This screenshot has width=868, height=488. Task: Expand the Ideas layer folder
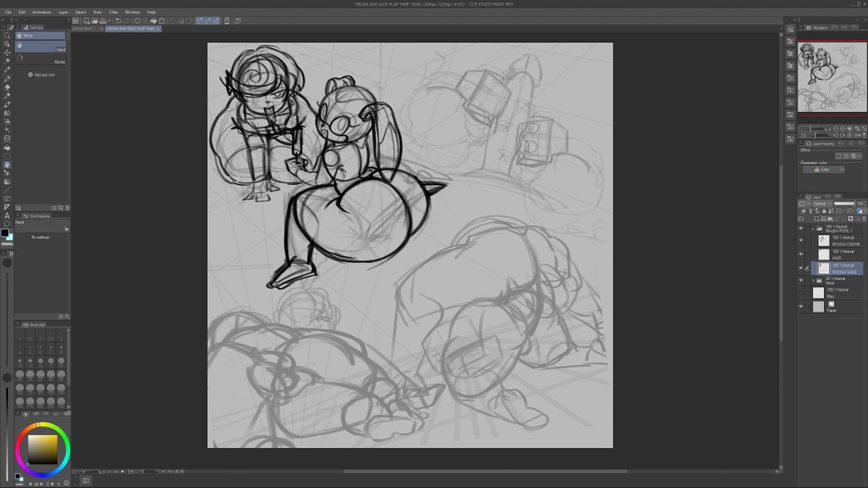[813, 280]
